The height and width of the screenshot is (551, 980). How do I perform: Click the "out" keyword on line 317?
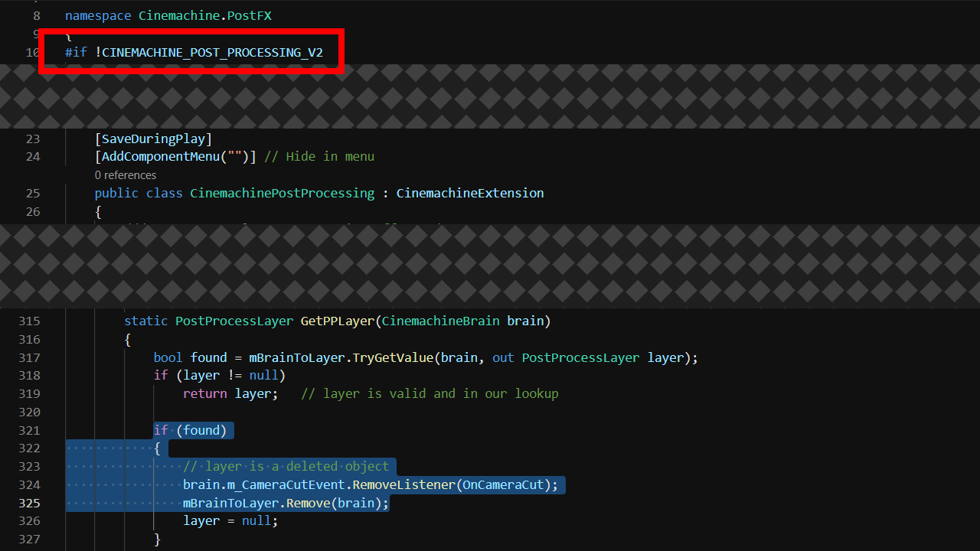coord(503,357)
